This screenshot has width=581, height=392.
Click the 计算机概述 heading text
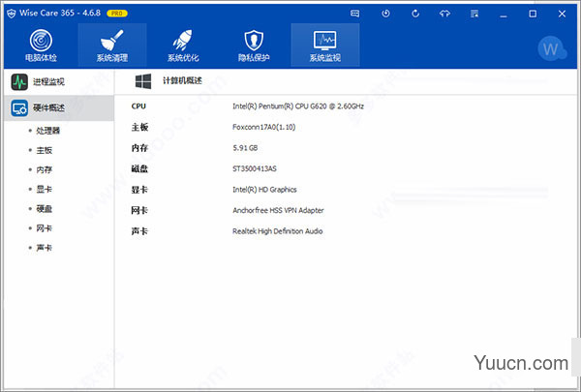182,80
